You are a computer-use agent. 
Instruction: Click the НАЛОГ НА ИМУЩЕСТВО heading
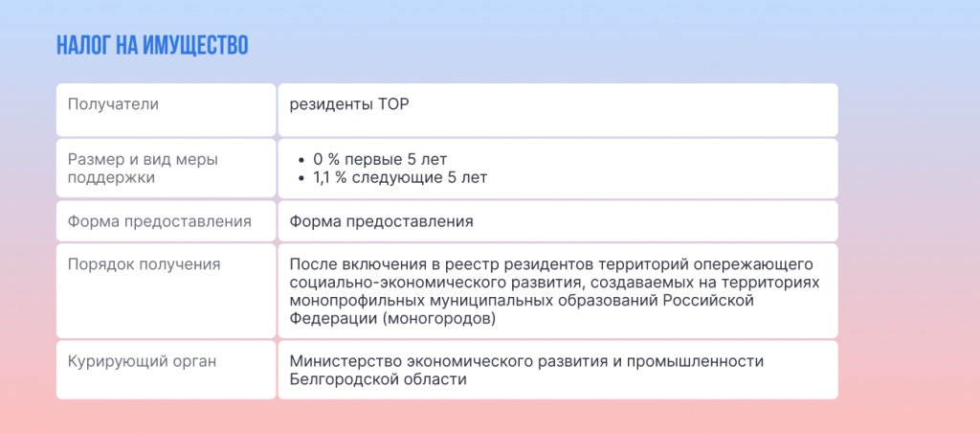pos(152,46)
